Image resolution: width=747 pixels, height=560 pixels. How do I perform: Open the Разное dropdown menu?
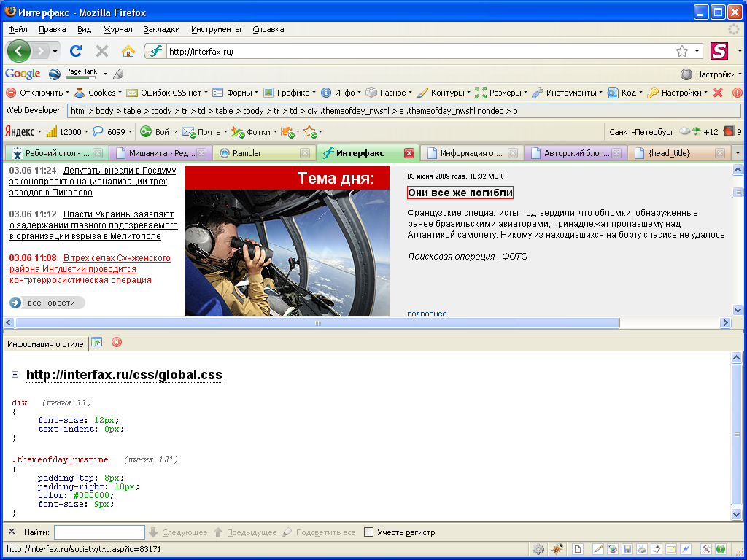pos(389,93)
